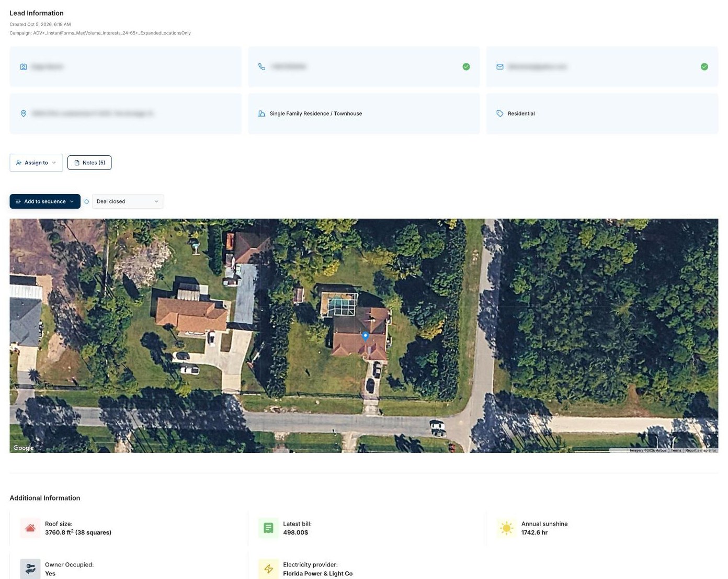Click the building icon beside Single Family Residence
The image size is (728, 579).
tap(262, 113)
